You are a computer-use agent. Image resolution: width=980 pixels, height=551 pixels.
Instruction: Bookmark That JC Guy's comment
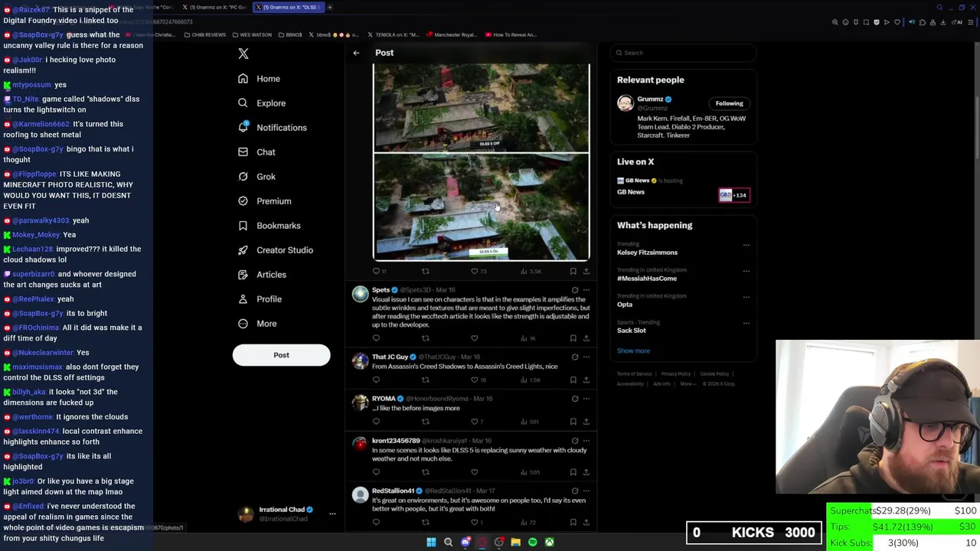[x=573, y=380]
